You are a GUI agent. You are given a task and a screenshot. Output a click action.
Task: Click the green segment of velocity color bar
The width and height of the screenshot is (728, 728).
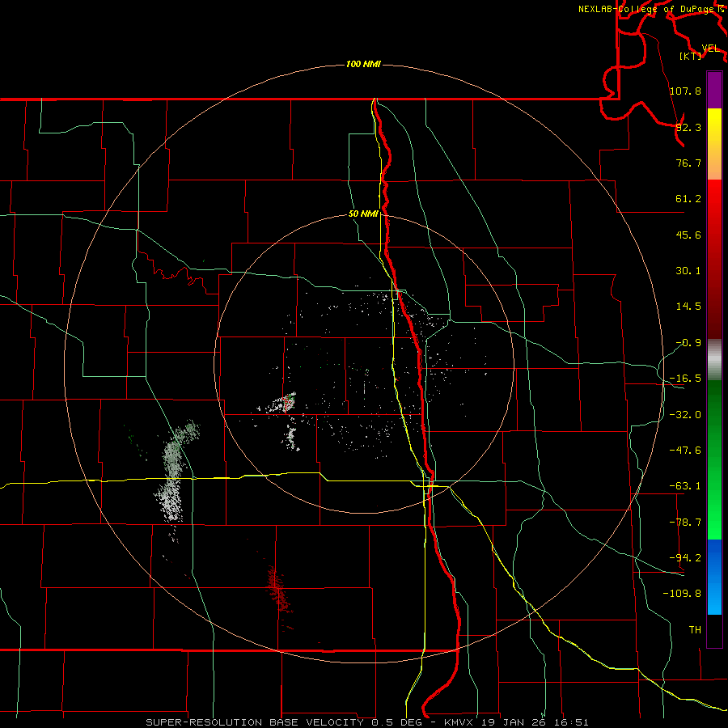coord(714,459)
